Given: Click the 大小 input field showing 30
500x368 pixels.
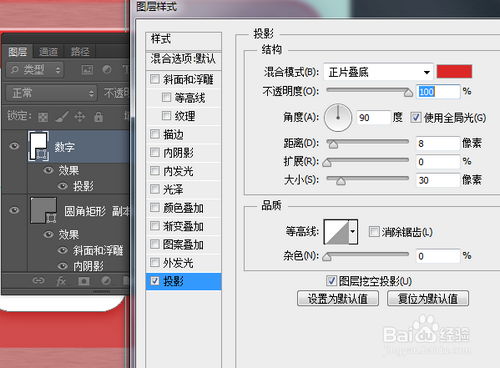Looking at the screenshot, I should [438, 180].
